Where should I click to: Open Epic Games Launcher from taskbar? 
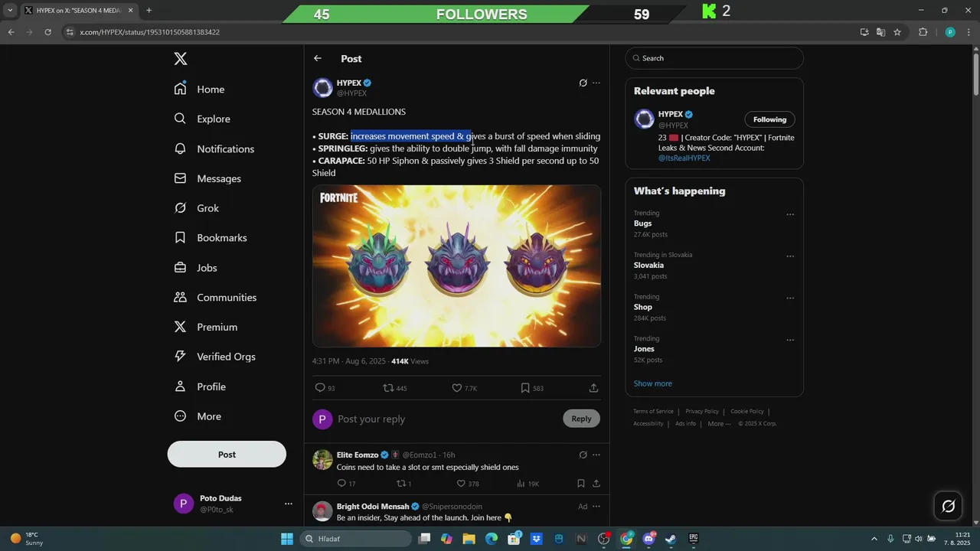[694, 539]
